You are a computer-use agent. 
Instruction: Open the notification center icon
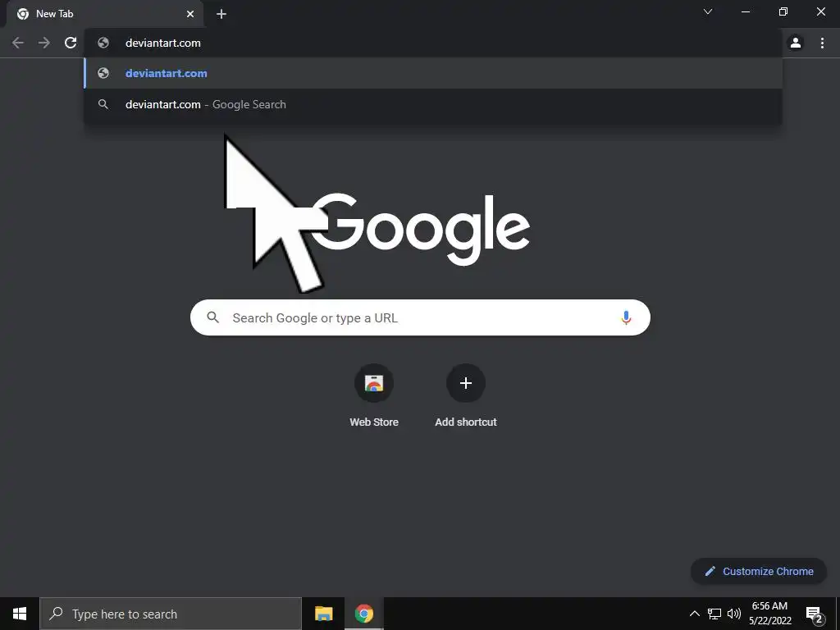click(815, 614)
